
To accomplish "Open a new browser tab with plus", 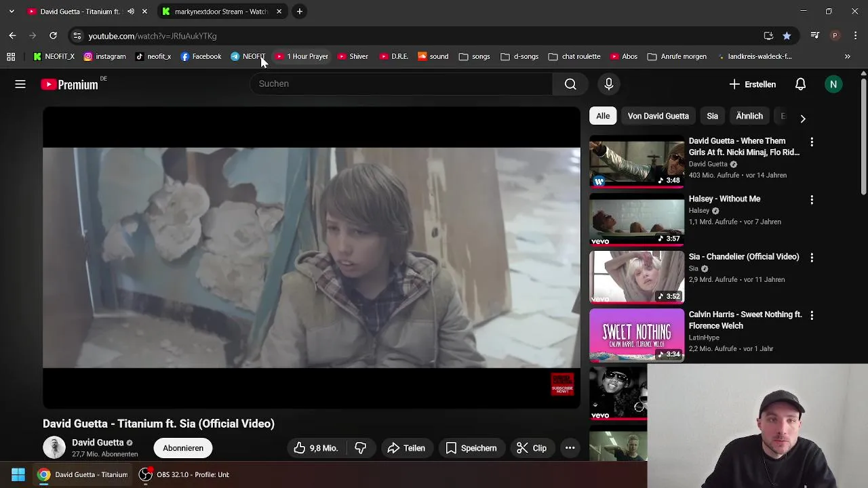I will coord(300,12).
